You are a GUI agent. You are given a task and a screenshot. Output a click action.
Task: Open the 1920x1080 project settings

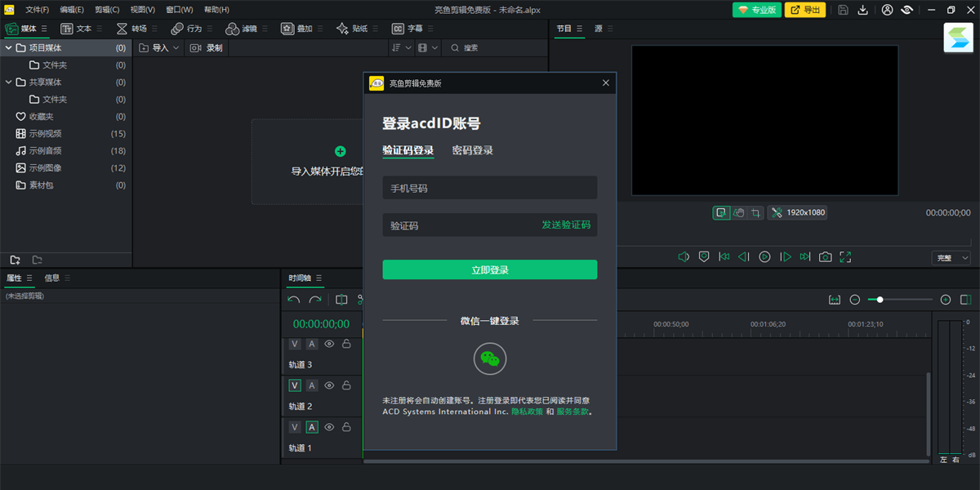(x=798, y=212)
